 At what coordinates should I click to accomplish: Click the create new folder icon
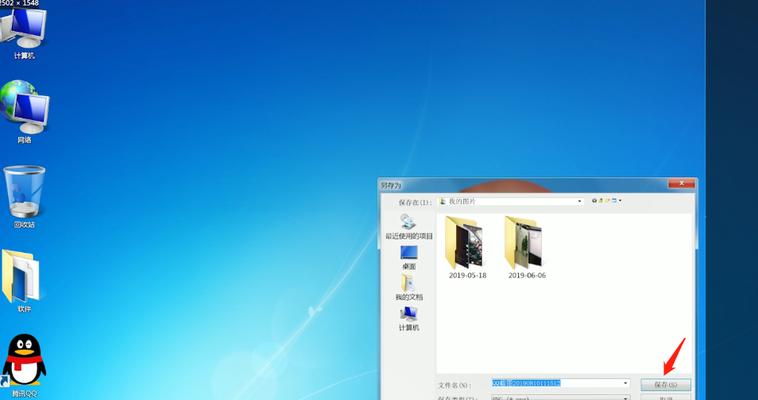click(608, 201)
